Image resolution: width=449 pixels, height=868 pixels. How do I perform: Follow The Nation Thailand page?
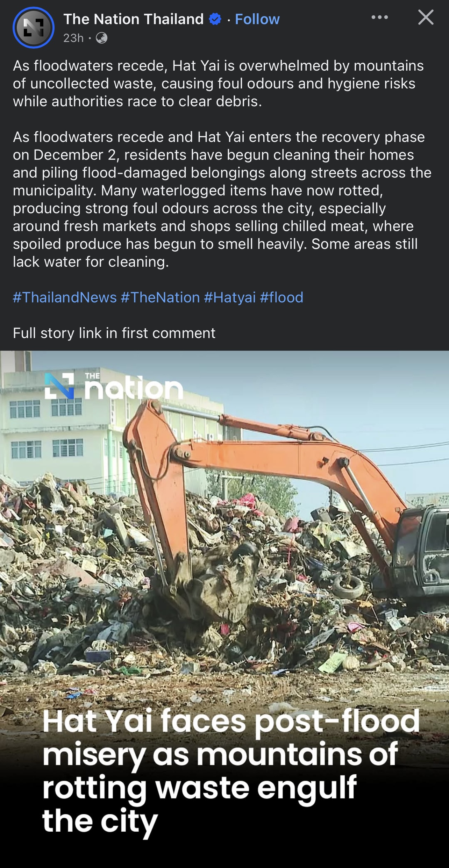pyautogui.click(x=257, y=19)
